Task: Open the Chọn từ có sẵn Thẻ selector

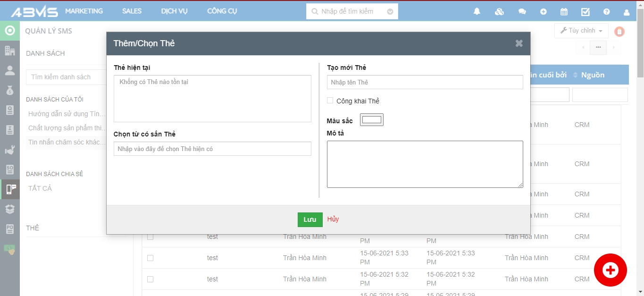Action: click(x=212, y=149)
